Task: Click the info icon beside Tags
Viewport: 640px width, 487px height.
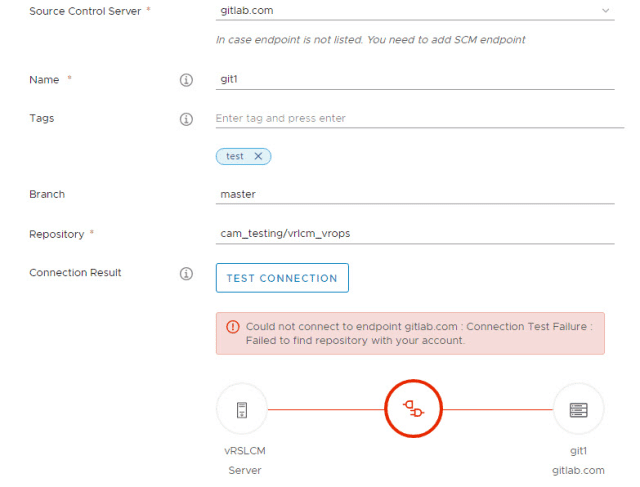Action: [x=185, y=119]
